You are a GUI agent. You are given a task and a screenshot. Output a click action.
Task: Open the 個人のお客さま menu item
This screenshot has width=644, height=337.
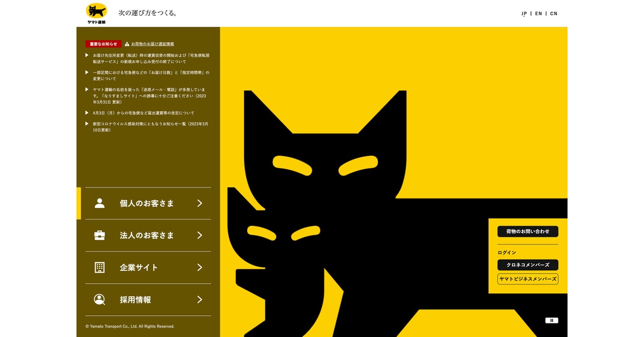tap(148, 203)
